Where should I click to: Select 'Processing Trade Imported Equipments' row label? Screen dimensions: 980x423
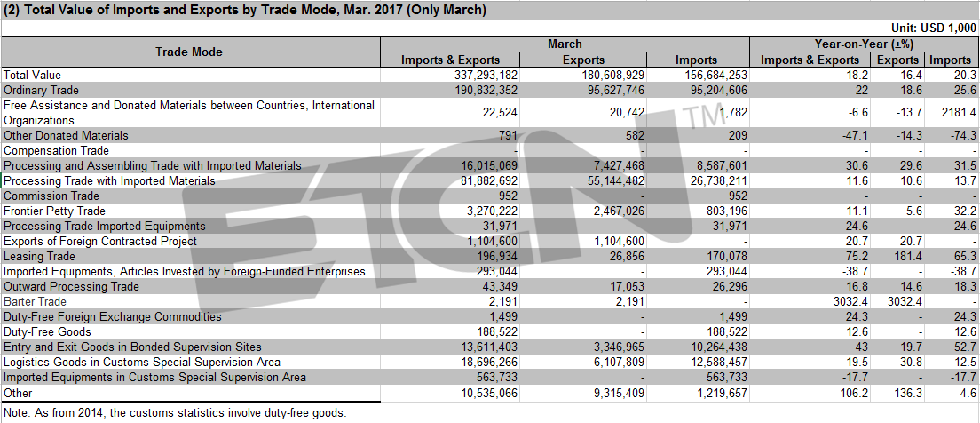[x=105, y=226]
